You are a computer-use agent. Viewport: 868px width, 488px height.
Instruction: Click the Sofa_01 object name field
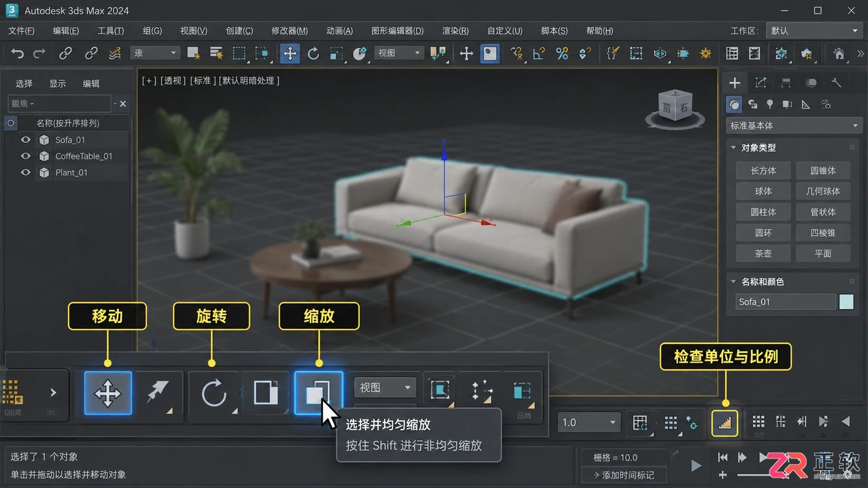[x=786, y=302]
